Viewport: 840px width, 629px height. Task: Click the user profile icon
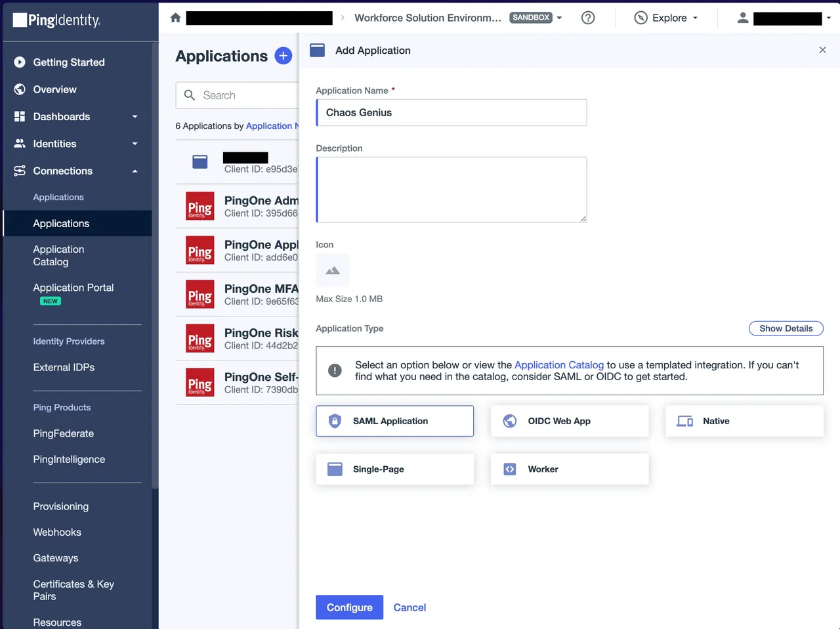tap(743, 18)
